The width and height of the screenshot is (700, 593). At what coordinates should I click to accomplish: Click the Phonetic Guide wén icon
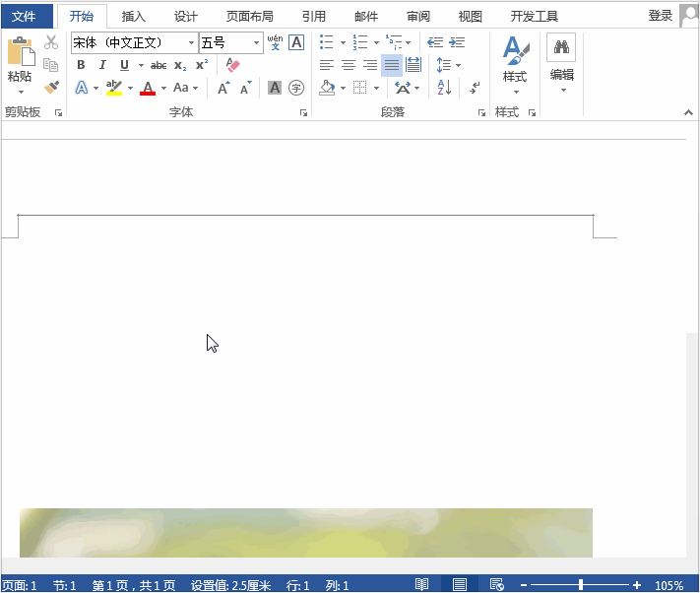(275, 42)
